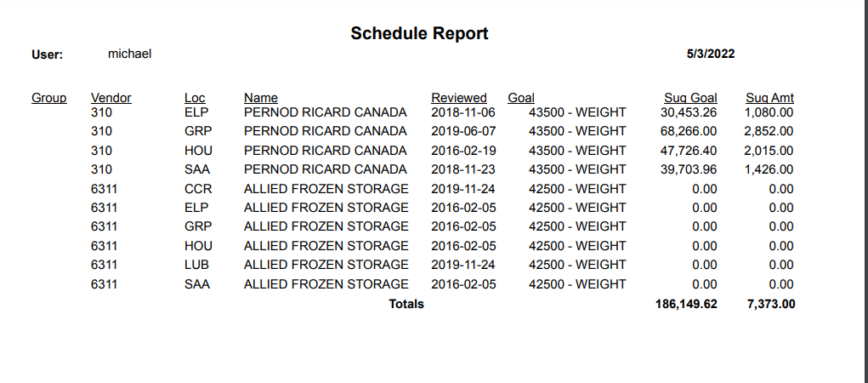Screen dimensions: 868x383
Task: Click the 186,149.62 total goal
Action: (x=686, y=305)
